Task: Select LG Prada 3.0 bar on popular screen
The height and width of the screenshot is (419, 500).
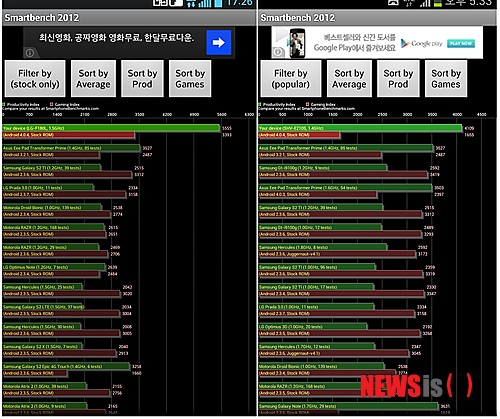Action: click(316, 307)
